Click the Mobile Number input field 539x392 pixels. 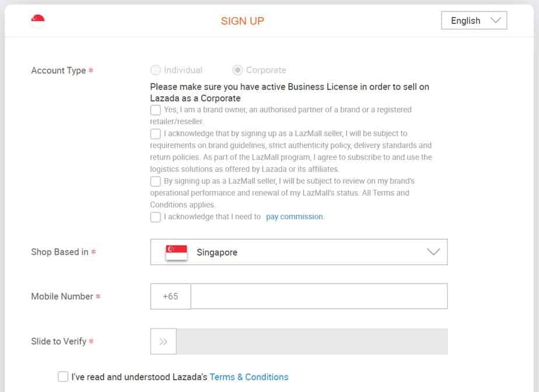318,296
